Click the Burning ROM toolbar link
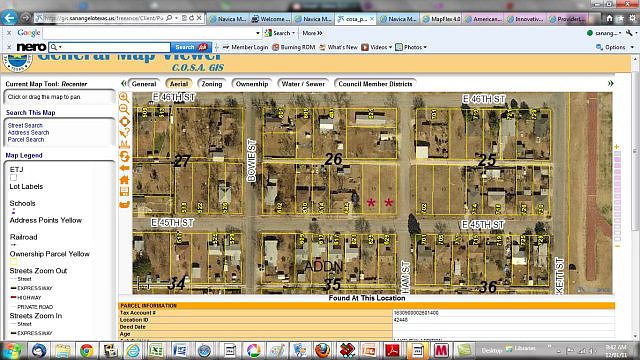This screenshot has height=360, width=640. [294, 47]
